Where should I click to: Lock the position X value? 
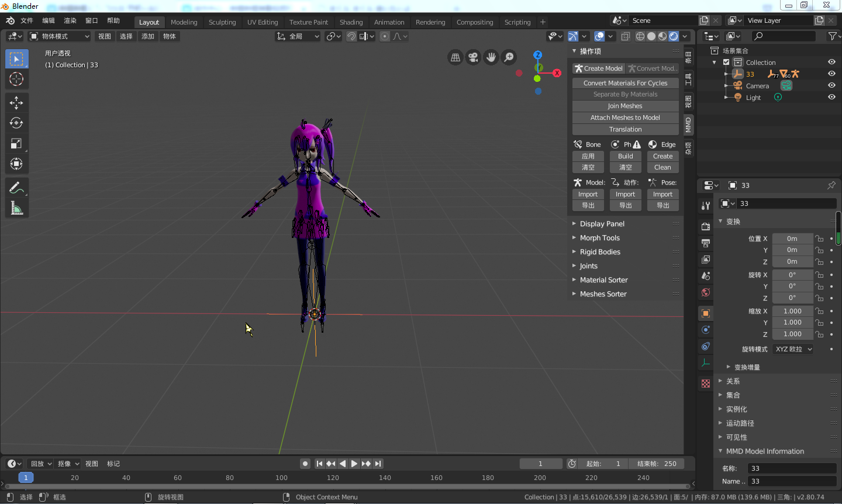[x=820, y=239]
